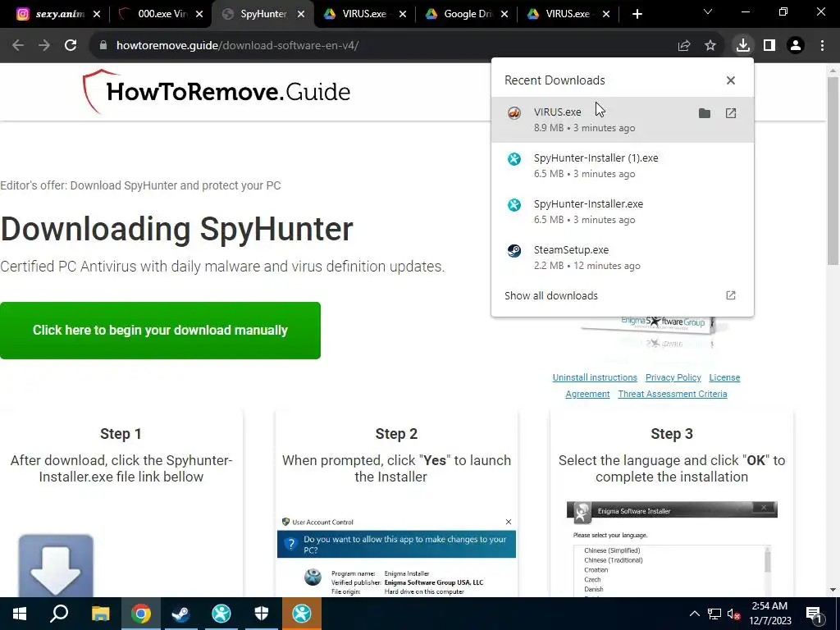Screen dimensions: 840x630
Task: Click Show all downloads
Action: click(x=550, y=295)
